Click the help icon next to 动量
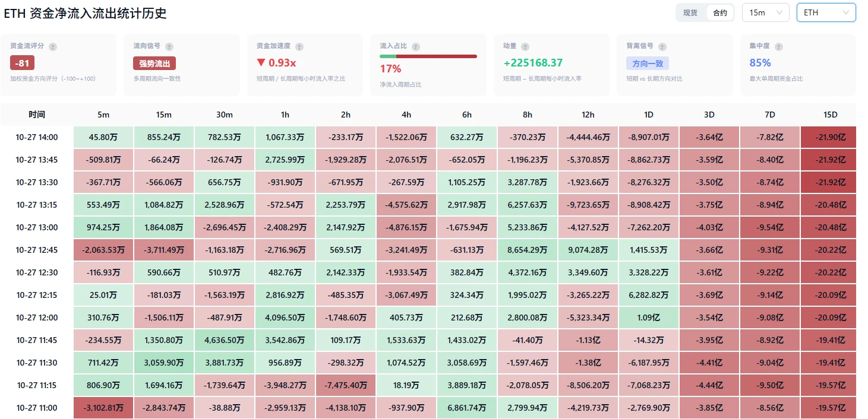The image size is (868, 419). [525, 46]
